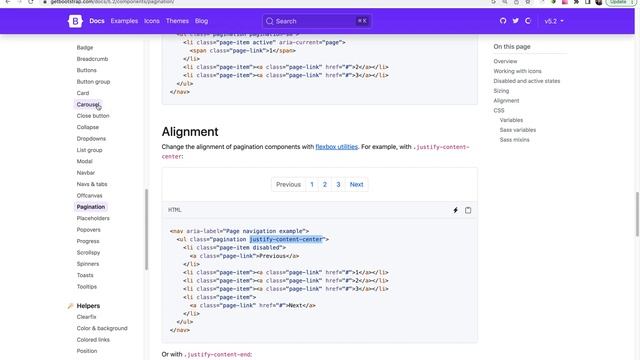
Task: Open the Themes nav item
Action: 177,21
